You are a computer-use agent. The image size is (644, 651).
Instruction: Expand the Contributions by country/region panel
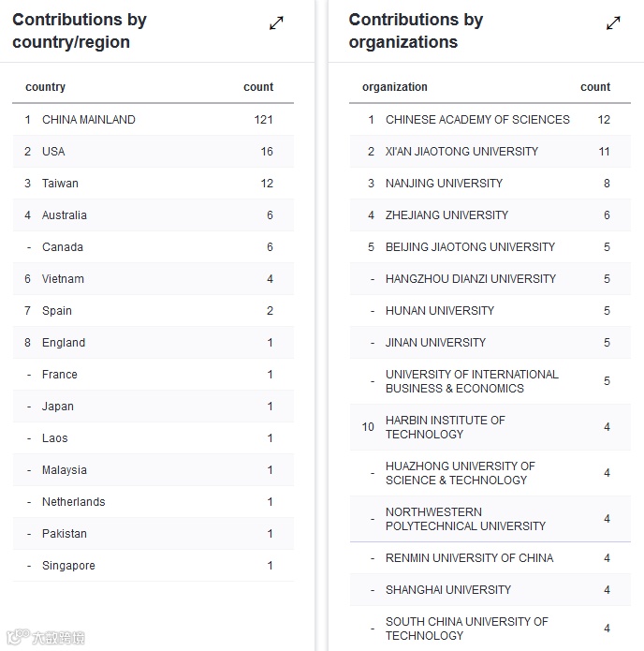click(x=276, y=22)
